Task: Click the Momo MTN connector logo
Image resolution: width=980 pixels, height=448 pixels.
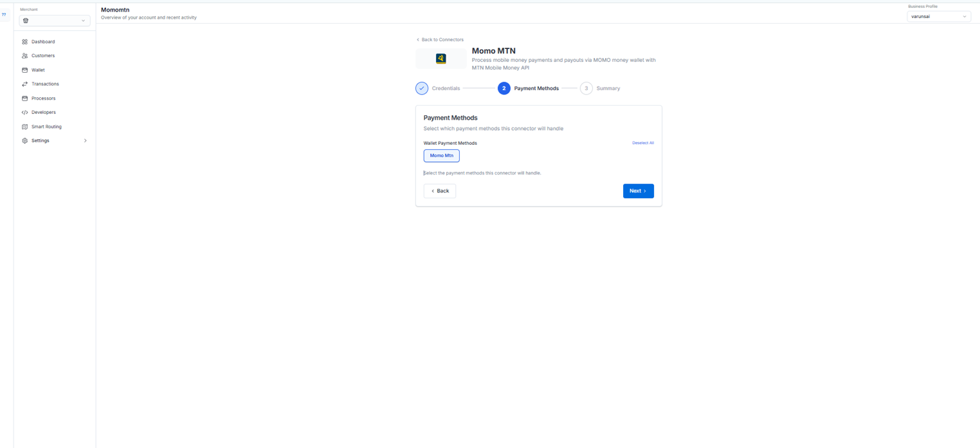Action: [x=441, y=59]
